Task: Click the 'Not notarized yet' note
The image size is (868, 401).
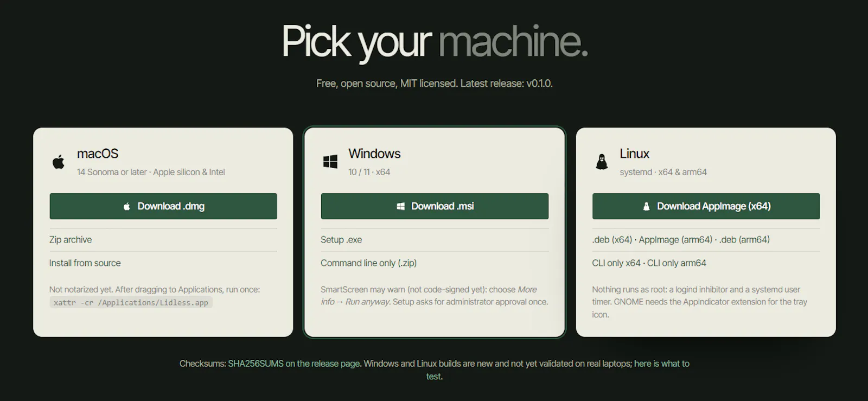Action: pyautogui.click(x=155, y=290)
